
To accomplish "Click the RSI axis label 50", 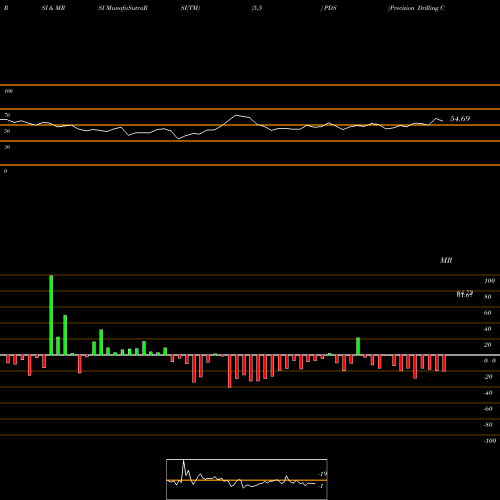I will [7, 131].
